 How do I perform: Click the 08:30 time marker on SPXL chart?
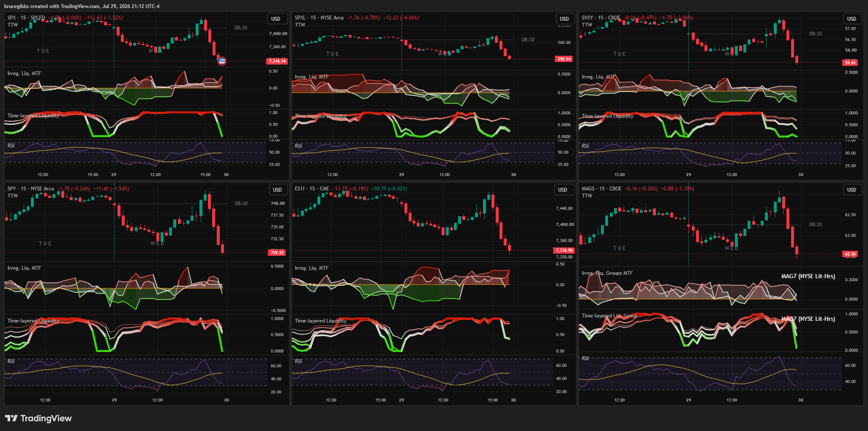[x=528, y=40]
